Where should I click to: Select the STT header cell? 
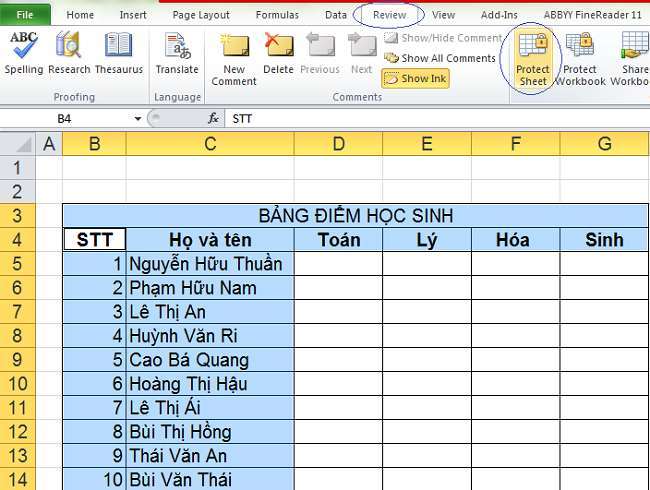tap(95, 240)
